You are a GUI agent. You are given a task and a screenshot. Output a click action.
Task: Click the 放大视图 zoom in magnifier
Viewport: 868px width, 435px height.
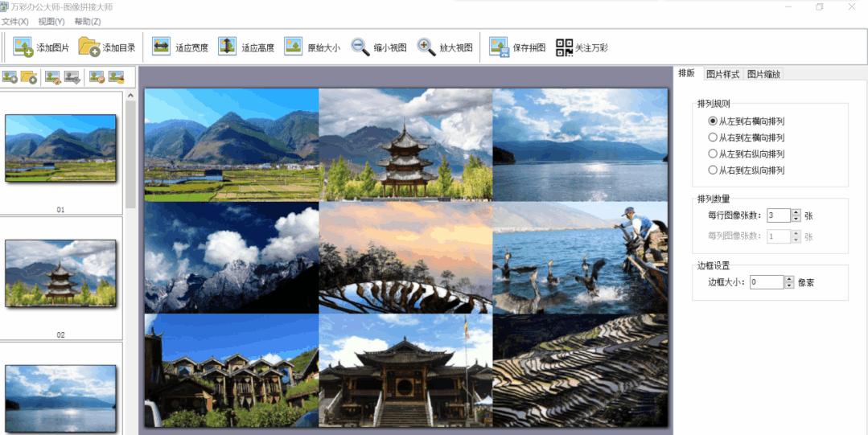(x=426, y=47)
